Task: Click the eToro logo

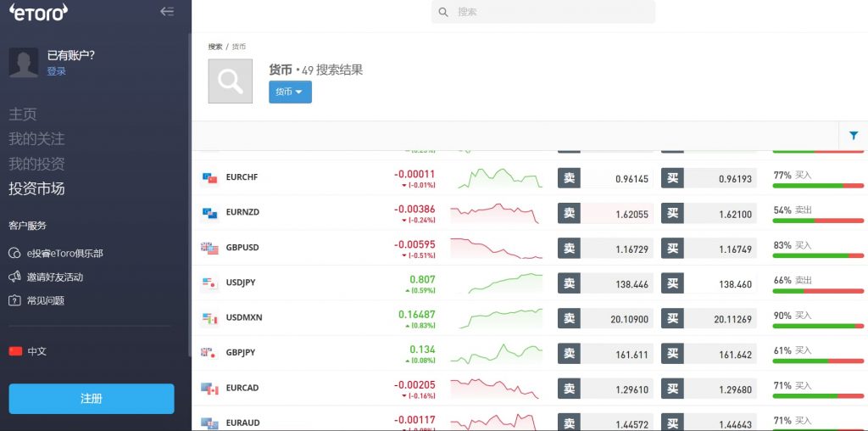Action: click(x=38, y=12)
